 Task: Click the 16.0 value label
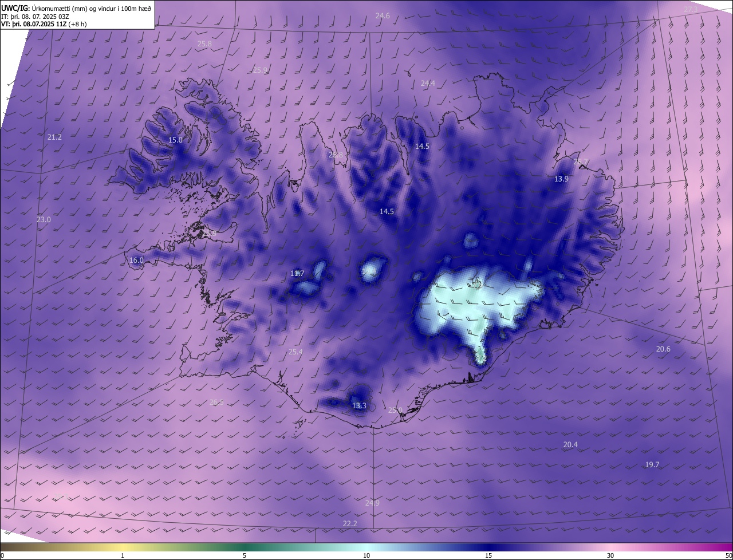click(x=136, y=261)
